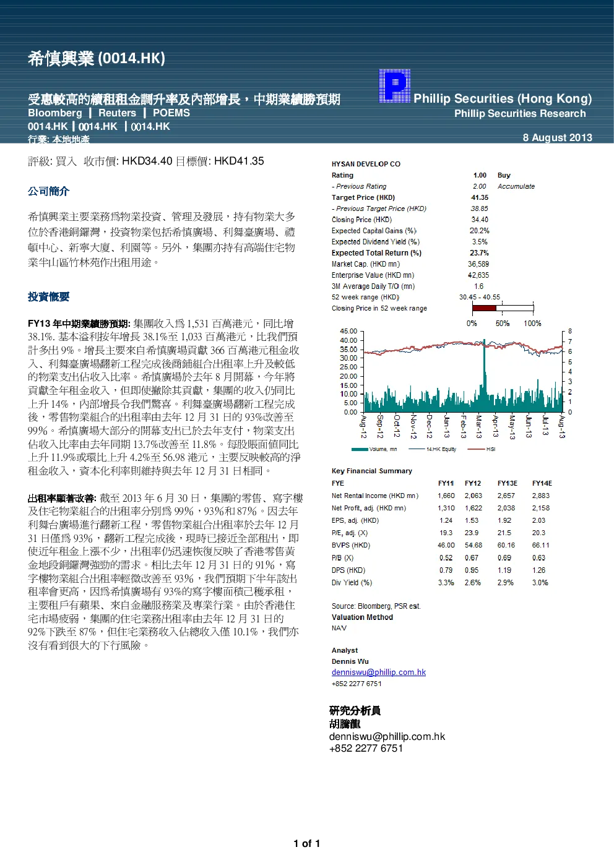Click the report title 希慎興業 (0014.HK)

click(x=97, y=59)
